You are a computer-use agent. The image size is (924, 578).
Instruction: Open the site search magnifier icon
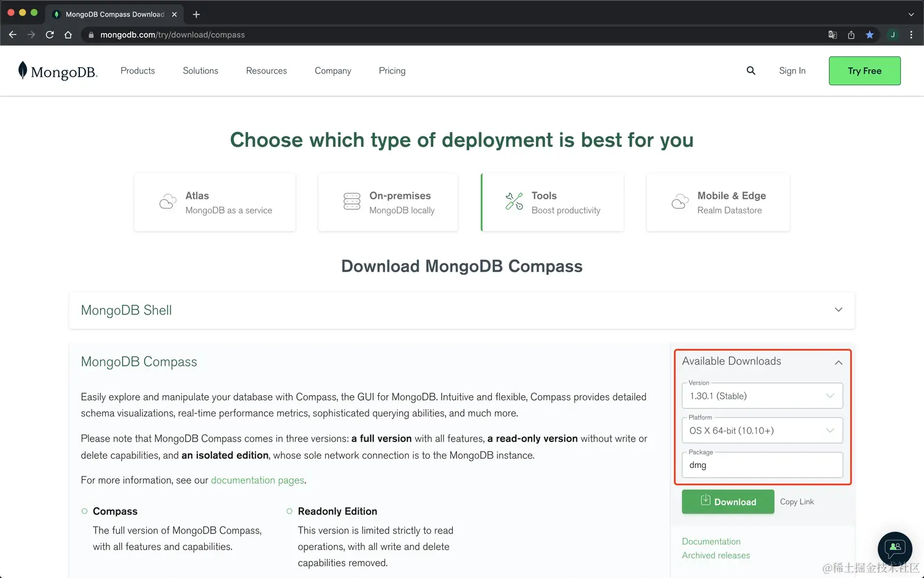tap(750, 71)
